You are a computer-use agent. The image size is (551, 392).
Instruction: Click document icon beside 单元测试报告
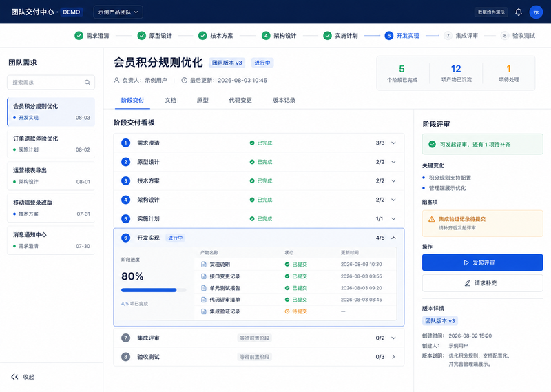pos(203,288)
